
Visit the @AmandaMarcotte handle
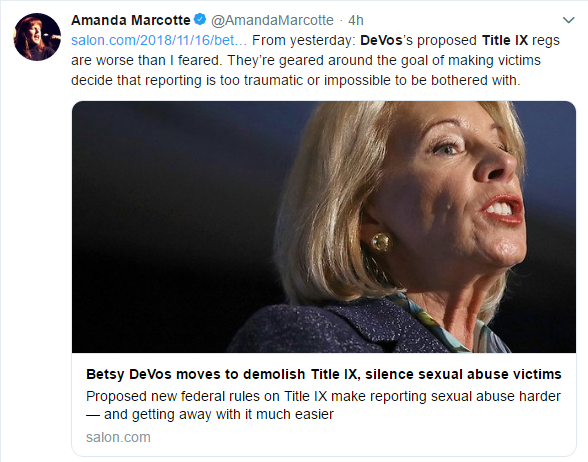coord(272,20)
